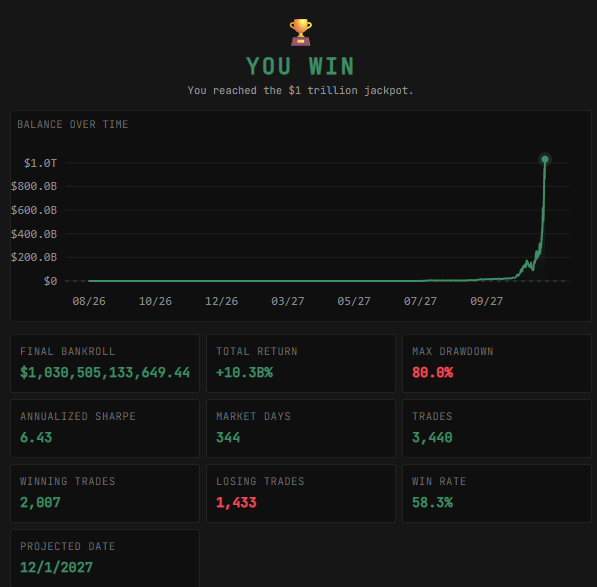The width and height of the screenshot is (597, 587).
Task: Click the YOU WIN heading
Action: tap(300, 66)
